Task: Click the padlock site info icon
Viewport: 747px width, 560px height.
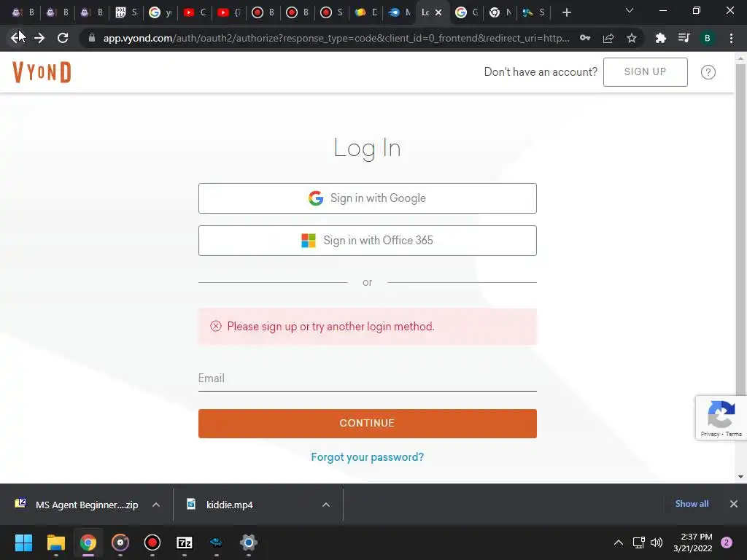Action: tap(92, 38)
